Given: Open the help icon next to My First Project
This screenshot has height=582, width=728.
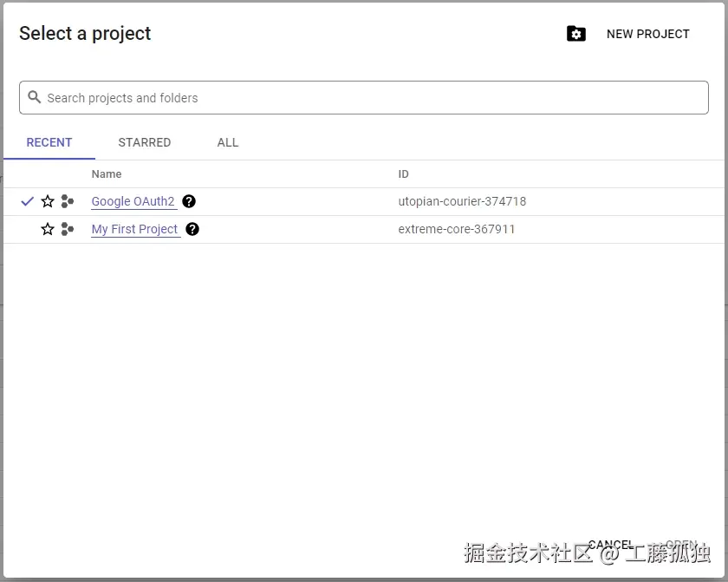Looking at the screenshot, I should tap(192, 229).
